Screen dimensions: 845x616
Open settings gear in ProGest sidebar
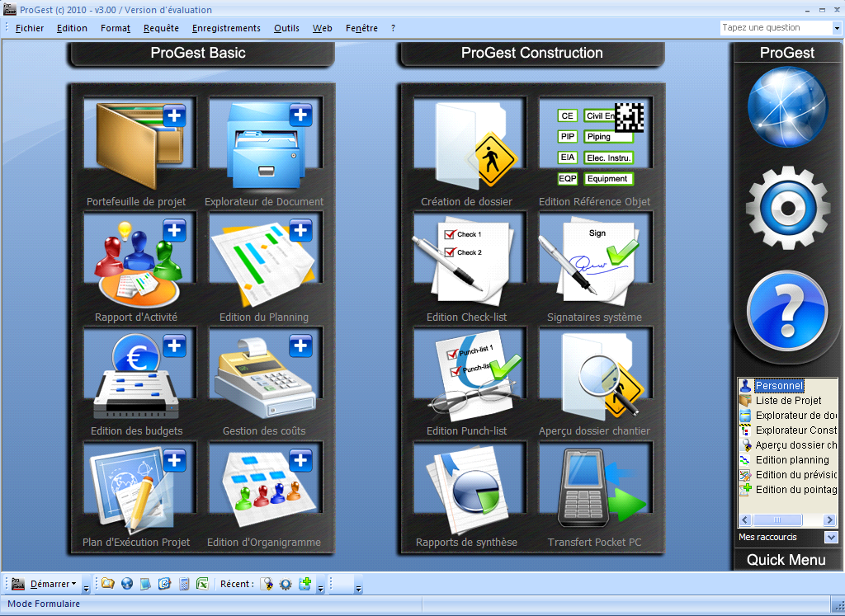click(787, 207)
